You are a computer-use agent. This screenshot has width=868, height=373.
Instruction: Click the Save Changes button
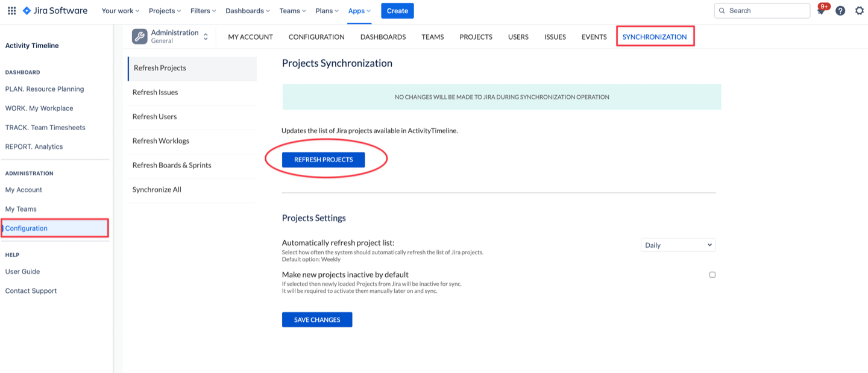[317, 320]
